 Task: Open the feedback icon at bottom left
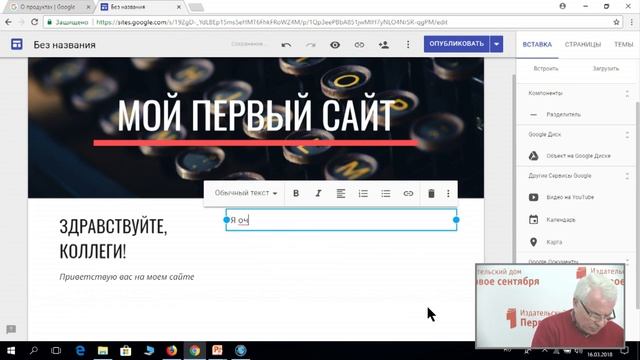coord(11,329)
